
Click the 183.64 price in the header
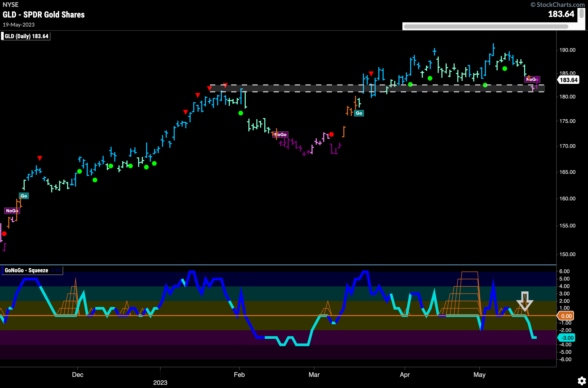(561, 14)
